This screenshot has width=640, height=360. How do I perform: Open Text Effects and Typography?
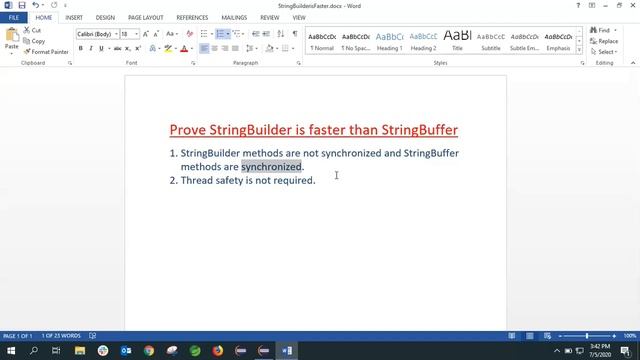(x=153, y=49)
